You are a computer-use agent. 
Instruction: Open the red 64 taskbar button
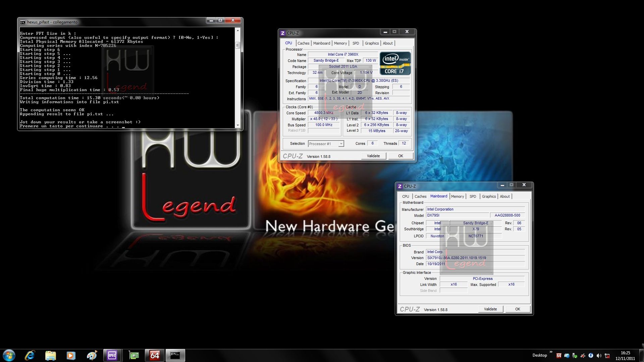[x=155, y=355]
